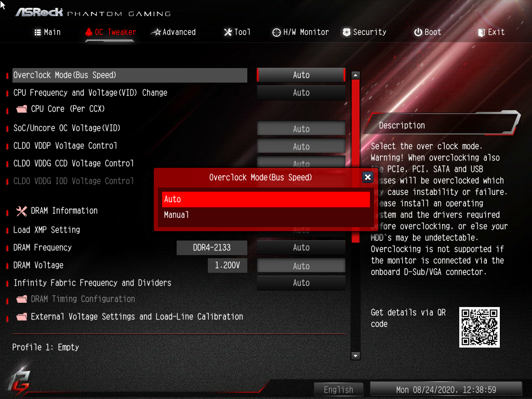This screenshot has height=399, width=532.
Task: Select Load XMP Setting row
Action: [x=46, y=230]
